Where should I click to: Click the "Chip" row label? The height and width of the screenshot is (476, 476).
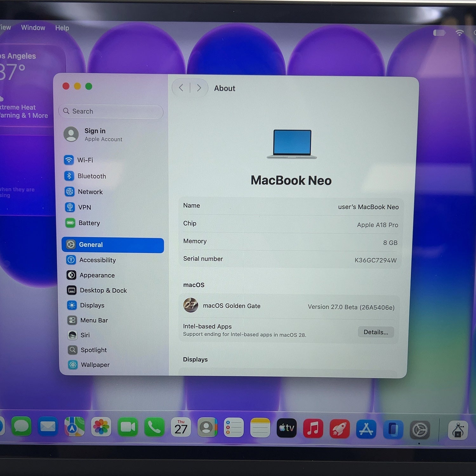tap(190, 223)
